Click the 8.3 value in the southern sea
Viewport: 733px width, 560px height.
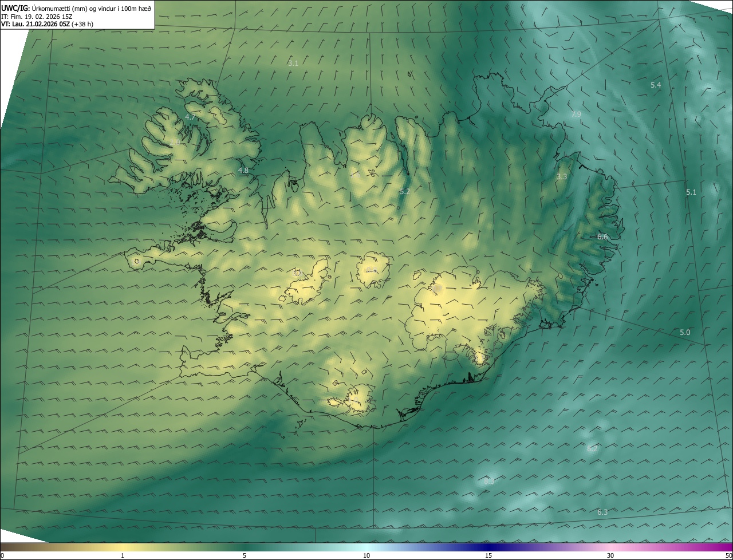point(489,482)
